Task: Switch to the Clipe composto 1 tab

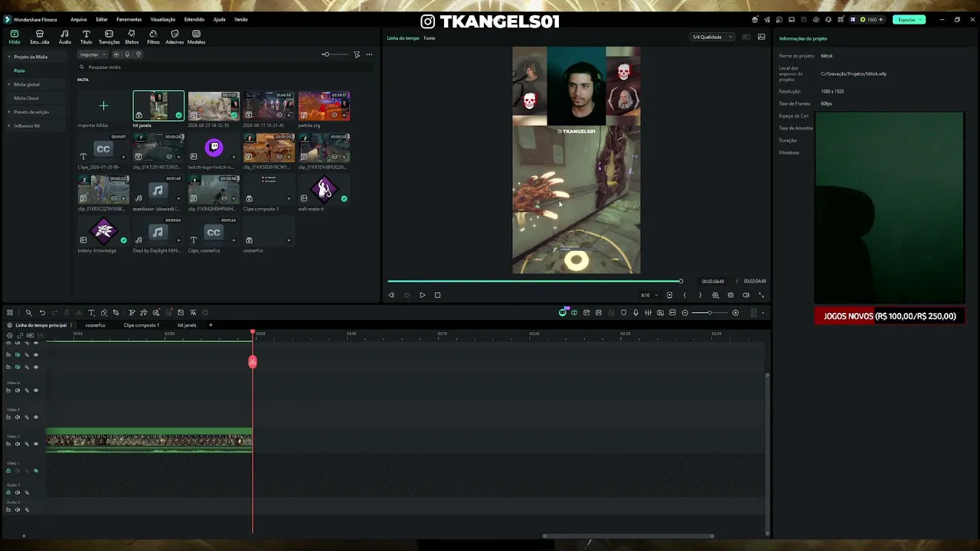Action: click(x=142, y=325)
